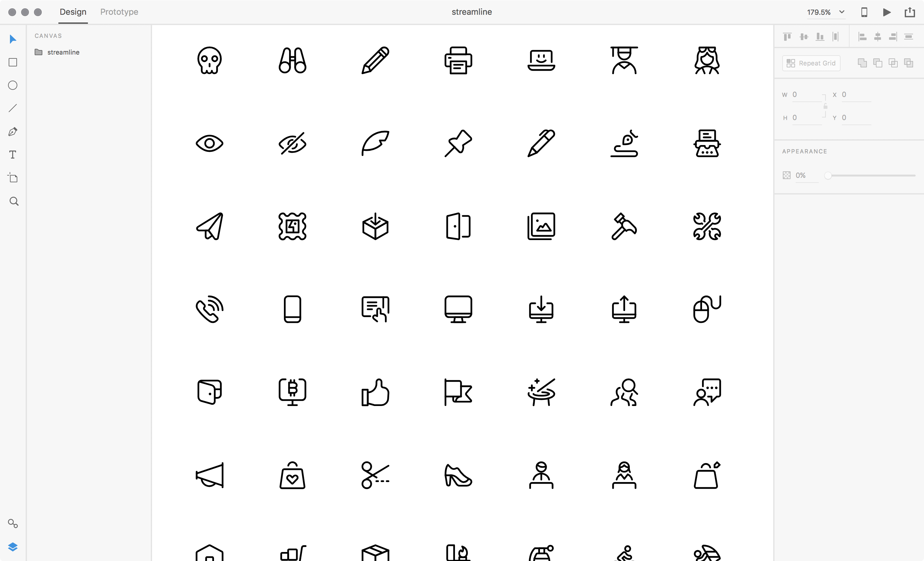Enable the opacity checkbox
This screenshot has width=924, height=561.
pos(786,176)
